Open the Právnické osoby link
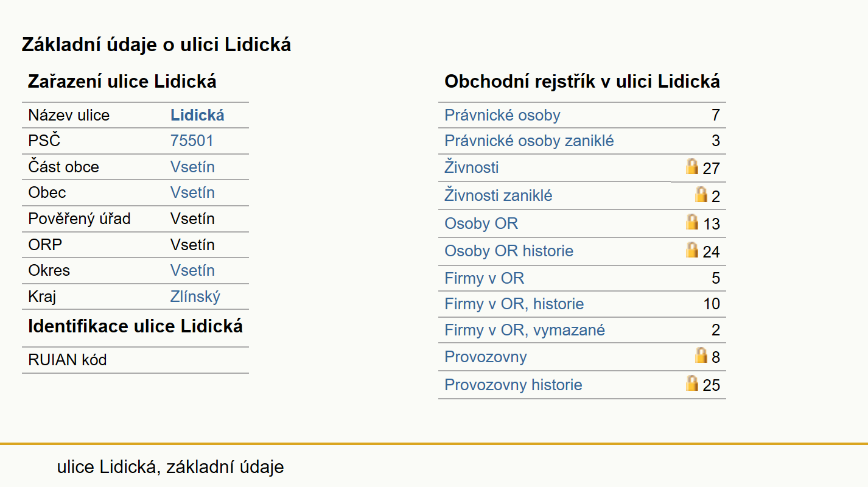This screenshot has height=487, width=868. click(502, 115)
